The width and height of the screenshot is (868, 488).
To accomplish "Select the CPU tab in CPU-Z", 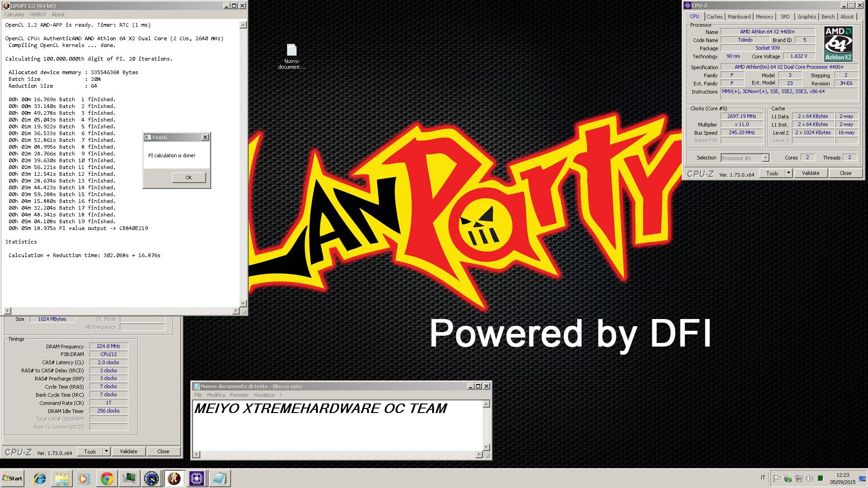I will 694,16.
